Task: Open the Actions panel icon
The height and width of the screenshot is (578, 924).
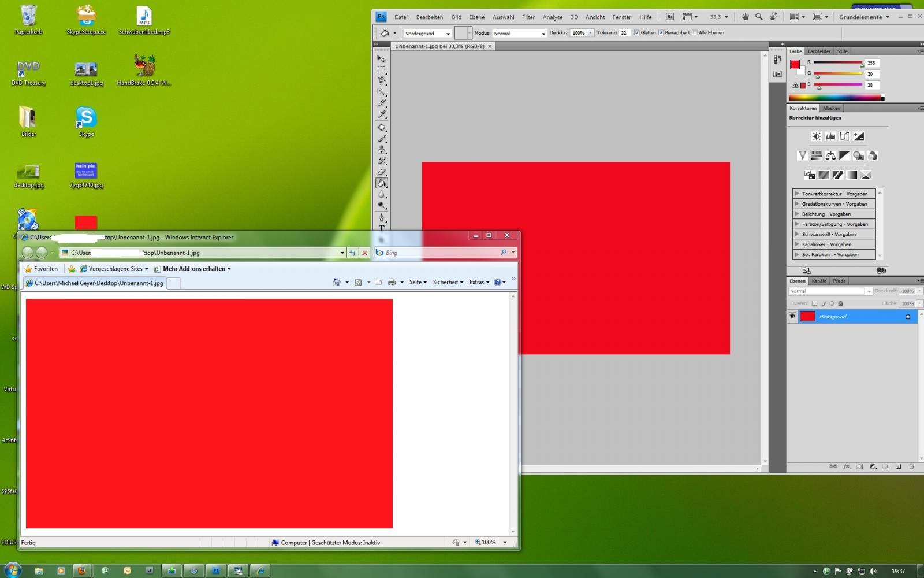Action: [x=778, y=74]
